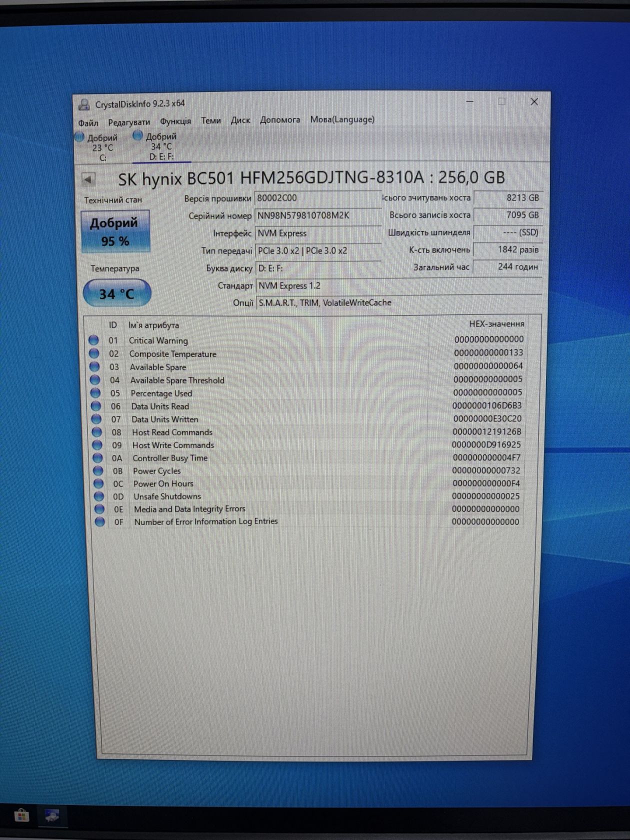
Task: Click the Добрий 95 % health status button
Action: pyautogui.click(x=115, y=231)
